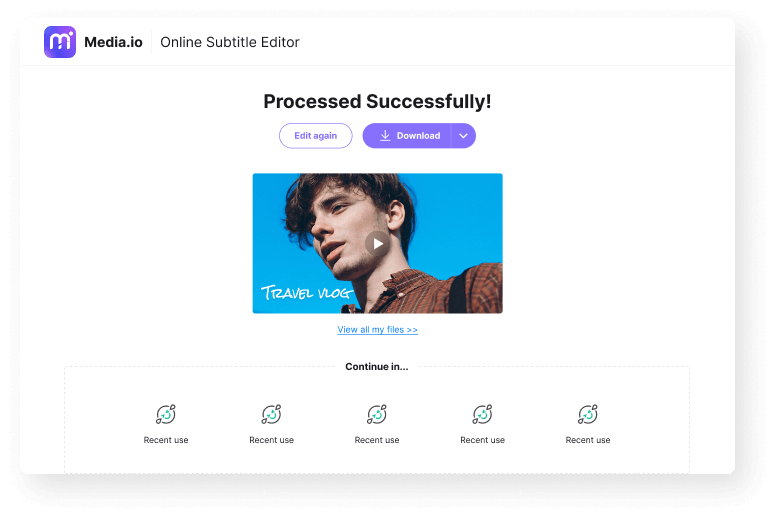Image resolution: width=777 pixels, height=518 pixels.
Task: Play the Travel vlog video preview
Action: pos(377,243)
